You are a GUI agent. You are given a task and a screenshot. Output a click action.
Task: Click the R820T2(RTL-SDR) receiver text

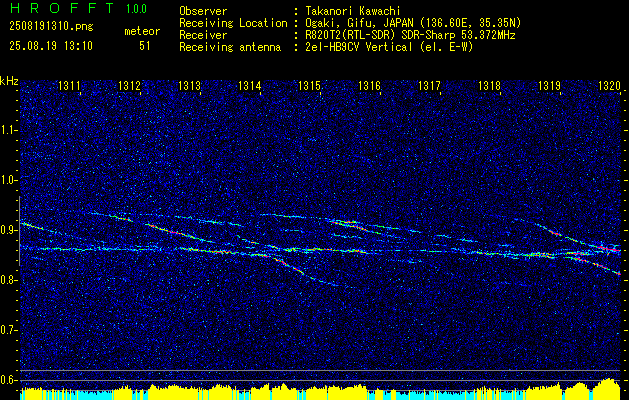coord(409,35)
